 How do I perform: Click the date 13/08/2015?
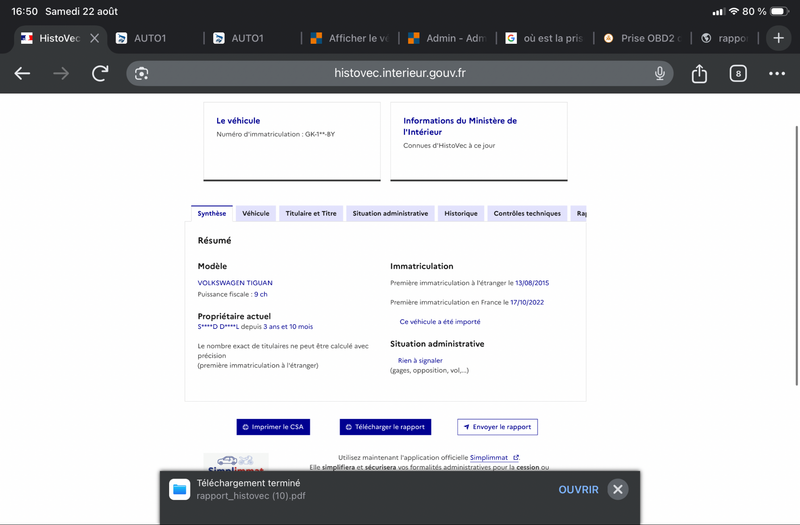click(532, 283)
